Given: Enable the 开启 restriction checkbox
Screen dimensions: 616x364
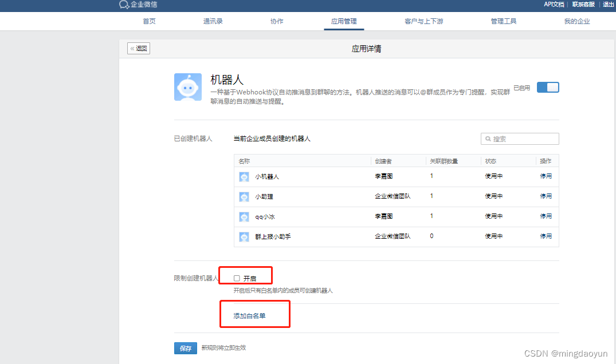Looking at the screenshot, I should coord(236,277).
